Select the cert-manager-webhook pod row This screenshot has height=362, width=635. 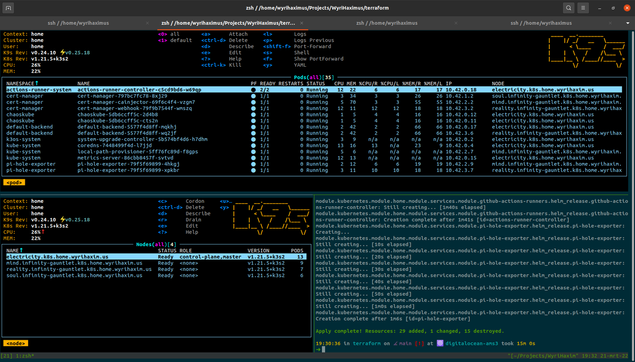click(314, 109)
